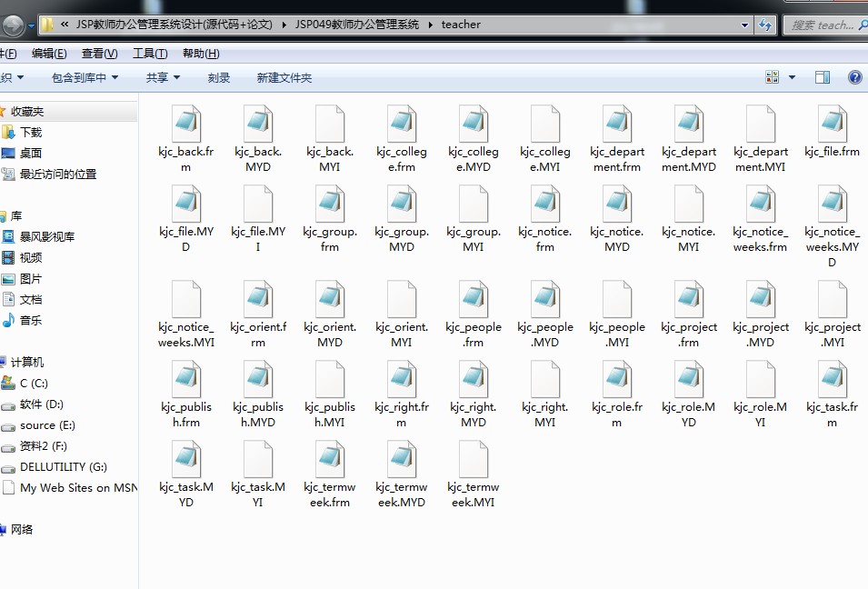Open 桌面 in favorites sidebar
The image size is (868, 589).
coord(31,153)
